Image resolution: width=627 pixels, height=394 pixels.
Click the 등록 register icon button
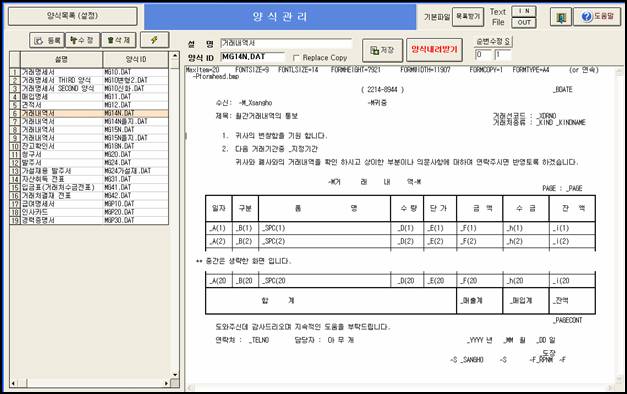pyautogui.click(x=47, y=40)
